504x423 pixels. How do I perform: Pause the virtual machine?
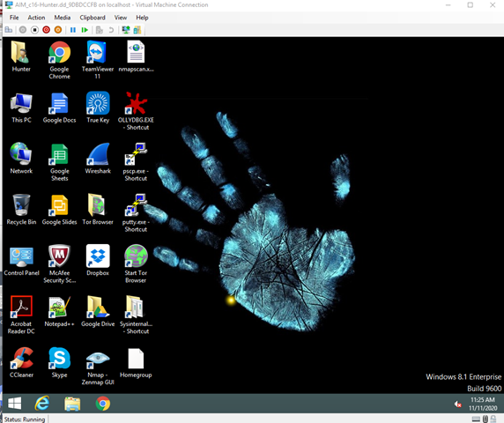73,30
